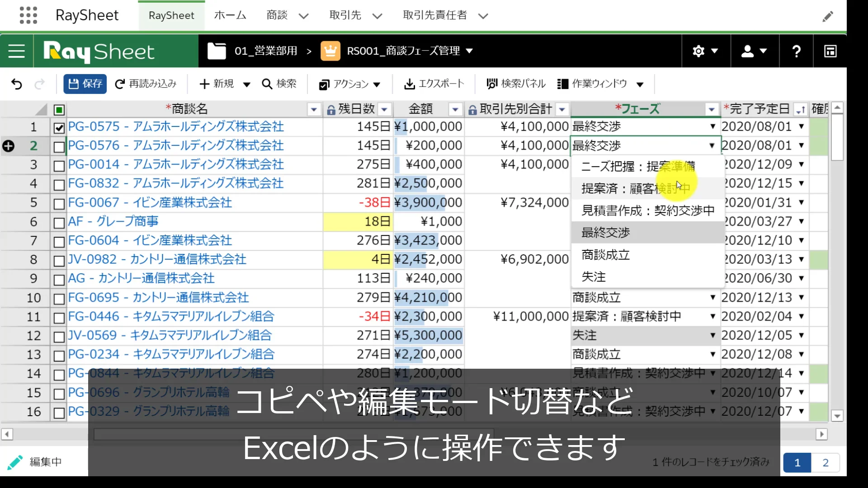This screenshot has height=488, width=868.
Task: Click the エクスポート download button
Action: [x=434, y=84]
